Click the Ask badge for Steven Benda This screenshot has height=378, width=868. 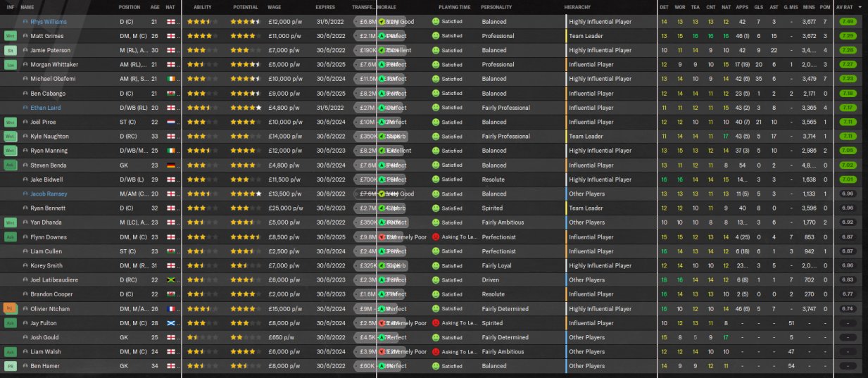[x=10, y=165]
